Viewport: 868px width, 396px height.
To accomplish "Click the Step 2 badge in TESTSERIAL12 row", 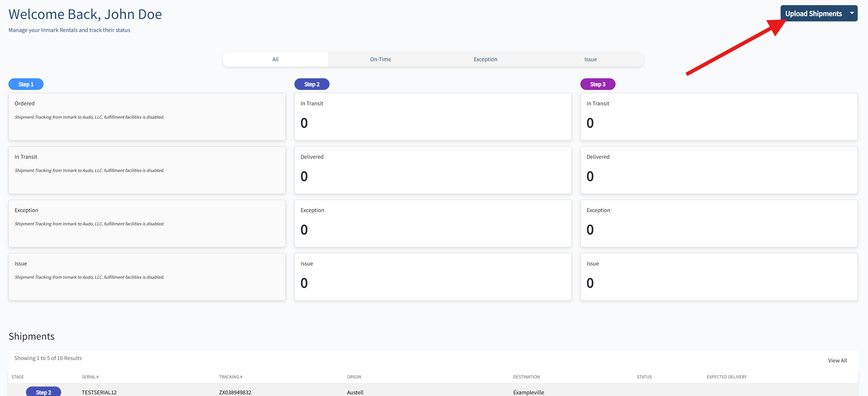I will 44,392.
